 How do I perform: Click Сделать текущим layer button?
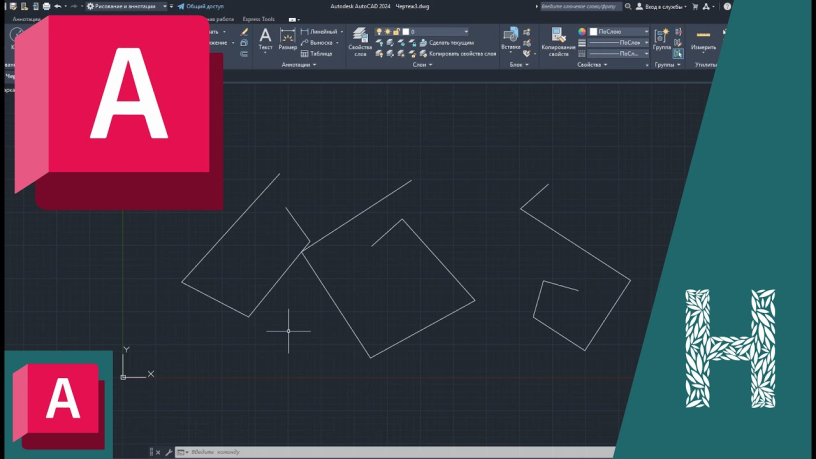447,43
